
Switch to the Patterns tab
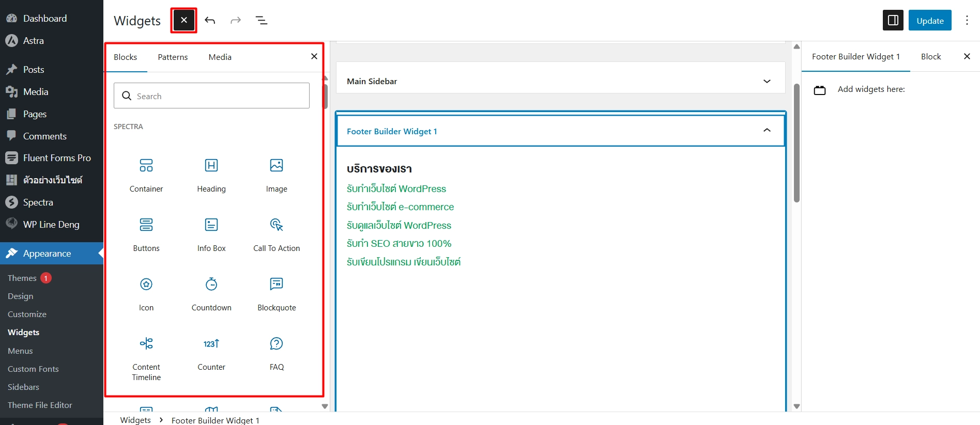[x=173, y=57]
